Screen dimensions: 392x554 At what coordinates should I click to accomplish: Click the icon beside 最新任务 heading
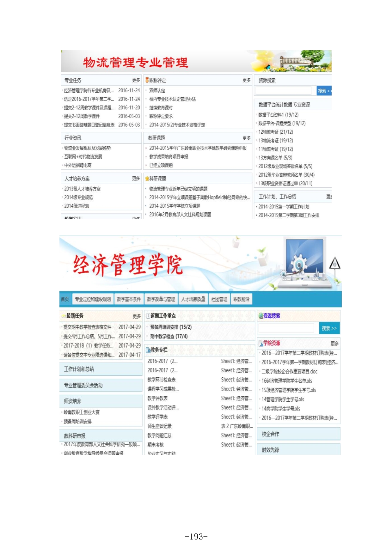(64, 316)
